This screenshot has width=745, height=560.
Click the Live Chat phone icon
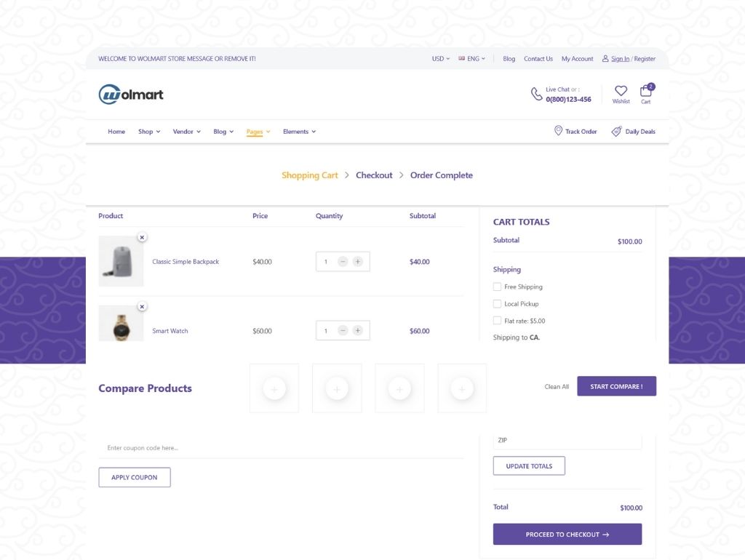536,94
